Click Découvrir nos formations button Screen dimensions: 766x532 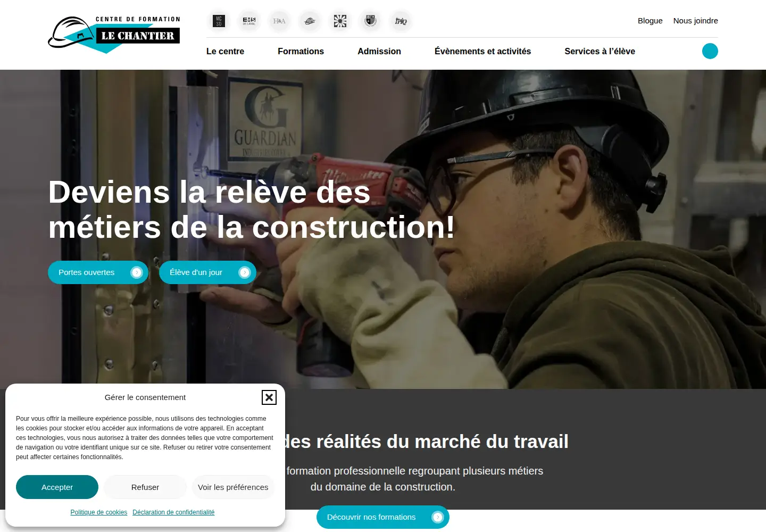pos(383,517)
